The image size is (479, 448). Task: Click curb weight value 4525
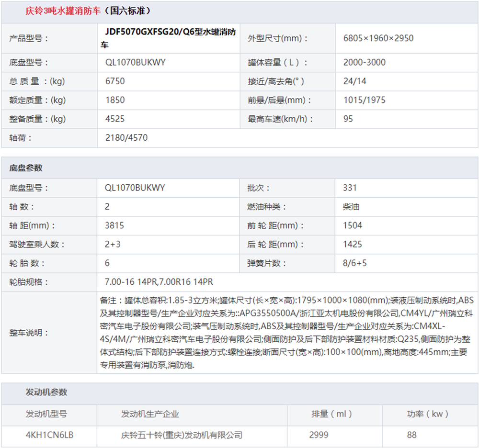pos(115,119)
